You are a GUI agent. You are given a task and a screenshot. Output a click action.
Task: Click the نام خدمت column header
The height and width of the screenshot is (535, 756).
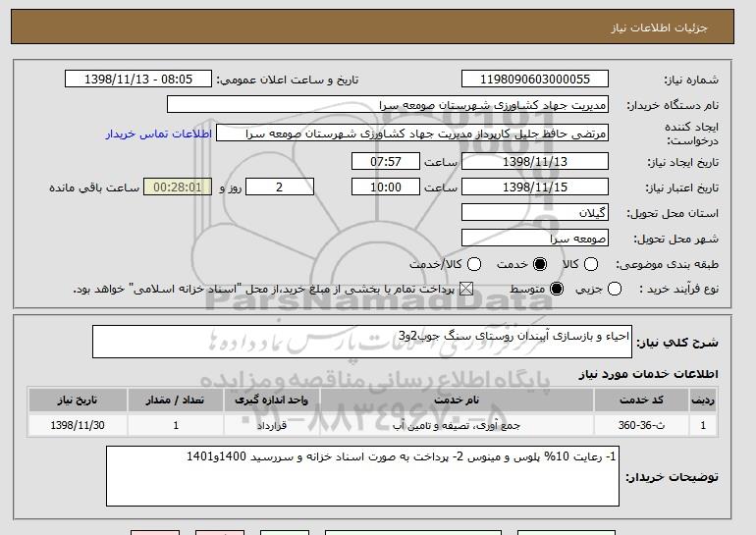click(457, 401)
